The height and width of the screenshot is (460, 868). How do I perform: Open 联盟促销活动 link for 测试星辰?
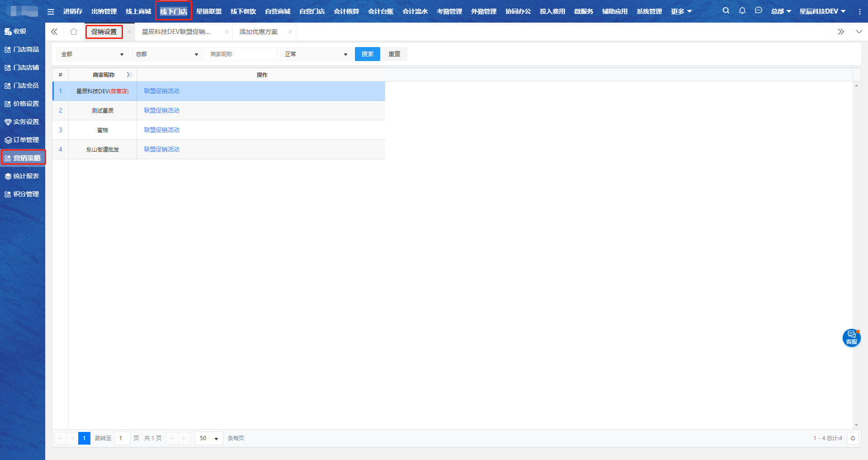(x=161, y=110)
